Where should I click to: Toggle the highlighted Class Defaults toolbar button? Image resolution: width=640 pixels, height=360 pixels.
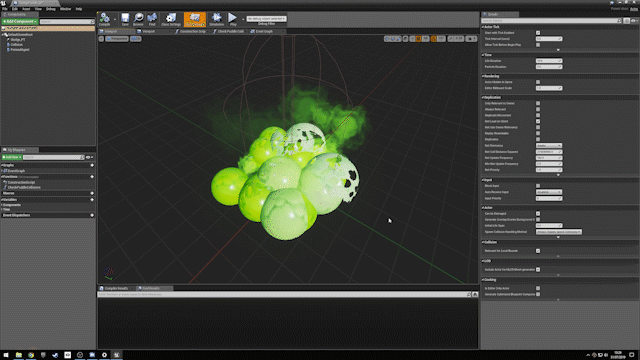pos(195,19)
